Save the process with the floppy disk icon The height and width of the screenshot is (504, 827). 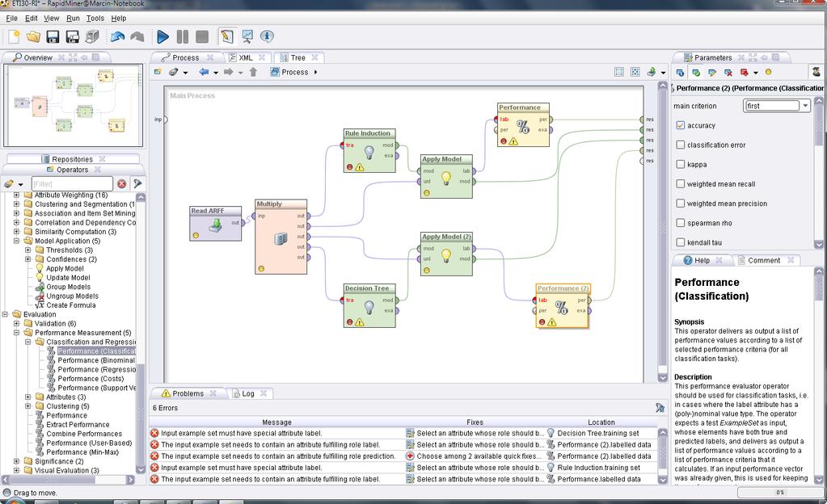point(53,36)
